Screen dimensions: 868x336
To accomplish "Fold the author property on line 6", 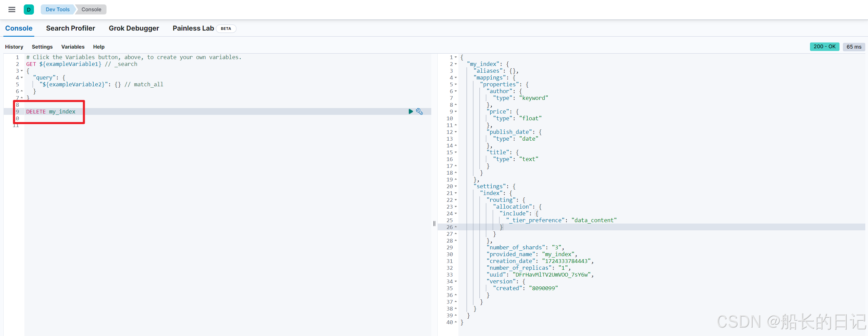I will pos(456,91).
